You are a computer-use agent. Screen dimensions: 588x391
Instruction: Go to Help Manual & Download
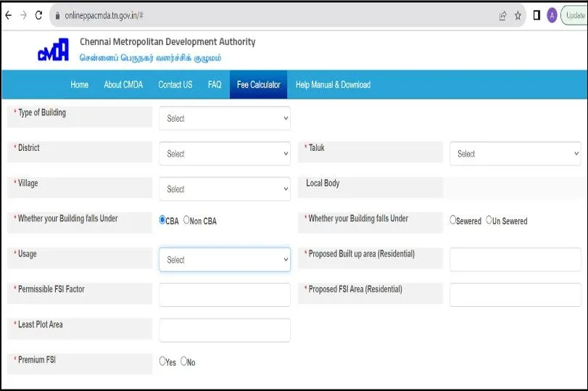pyautogui.click(x=333, y=85)
